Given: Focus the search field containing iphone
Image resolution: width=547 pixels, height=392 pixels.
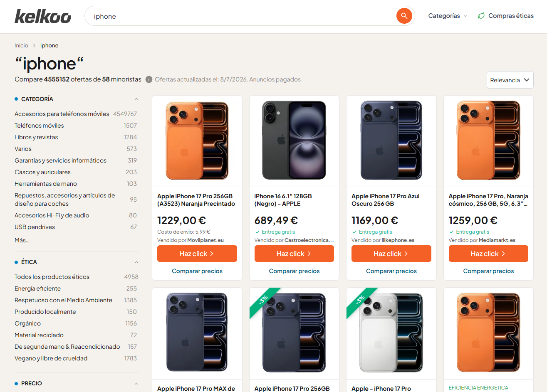Looking at the screenshot, I should (240, 16).
